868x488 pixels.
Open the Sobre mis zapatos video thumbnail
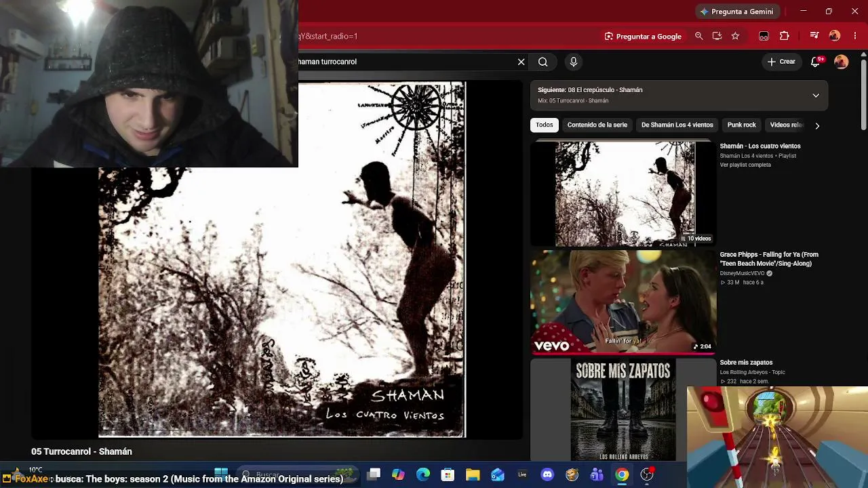click(x=623, y=409)
